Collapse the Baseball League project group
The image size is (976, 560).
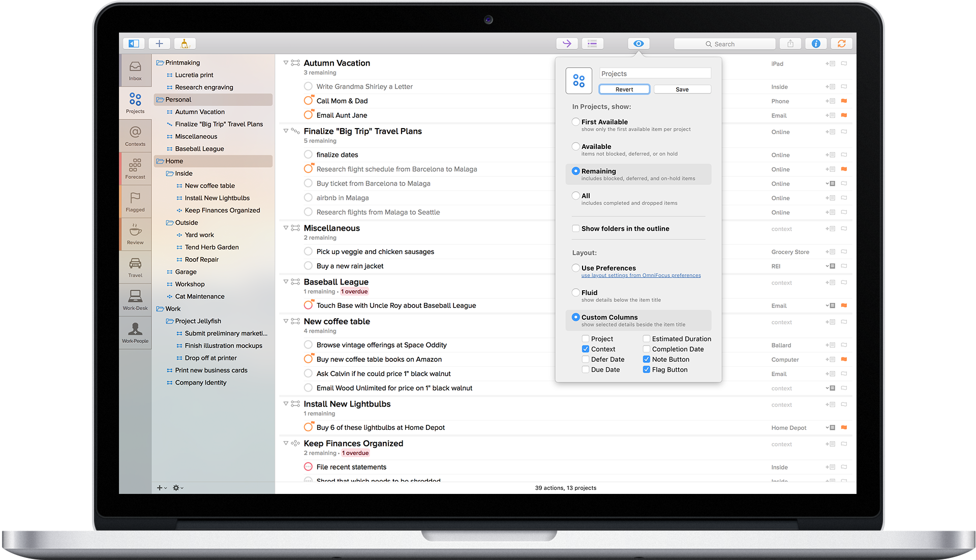286,282
